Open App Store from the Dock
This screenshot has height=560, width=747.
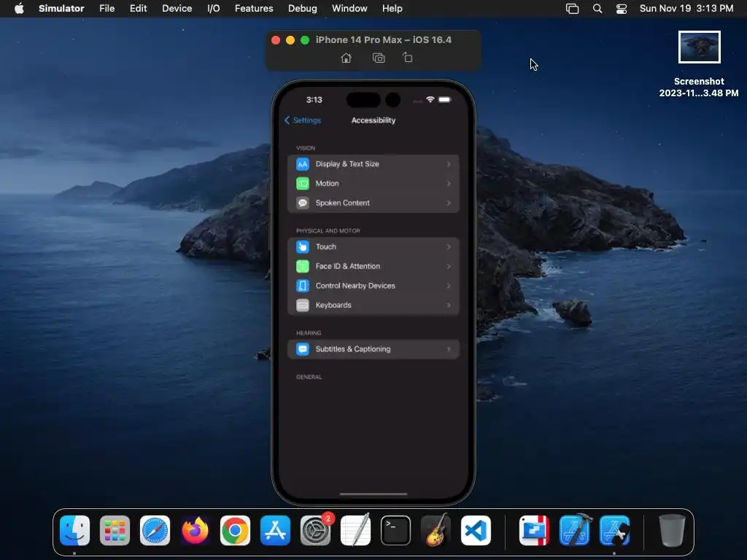tap(275, 530)
